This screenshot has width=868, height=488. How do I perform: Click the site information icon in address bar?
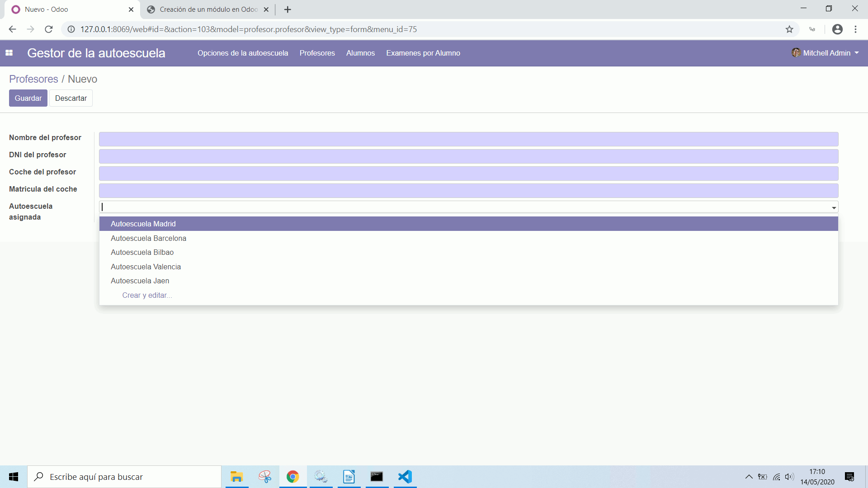tap(71, 29)
